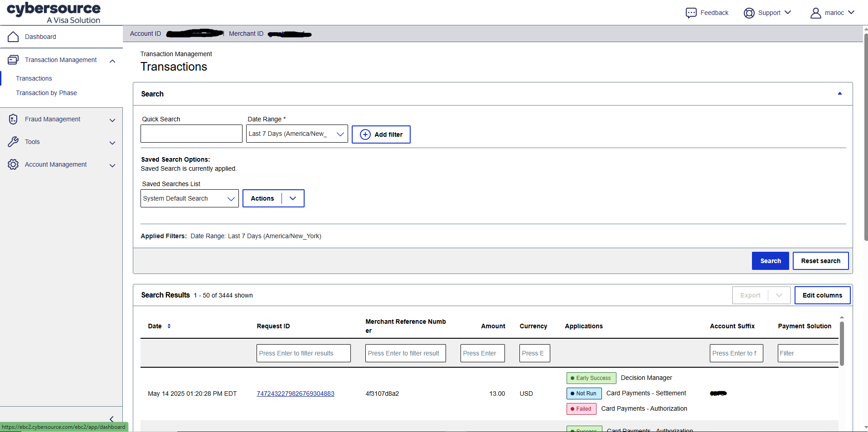Select Transactions in the sidebar
This screenshot has width=868, height=432.
click(x=34, y=78)
